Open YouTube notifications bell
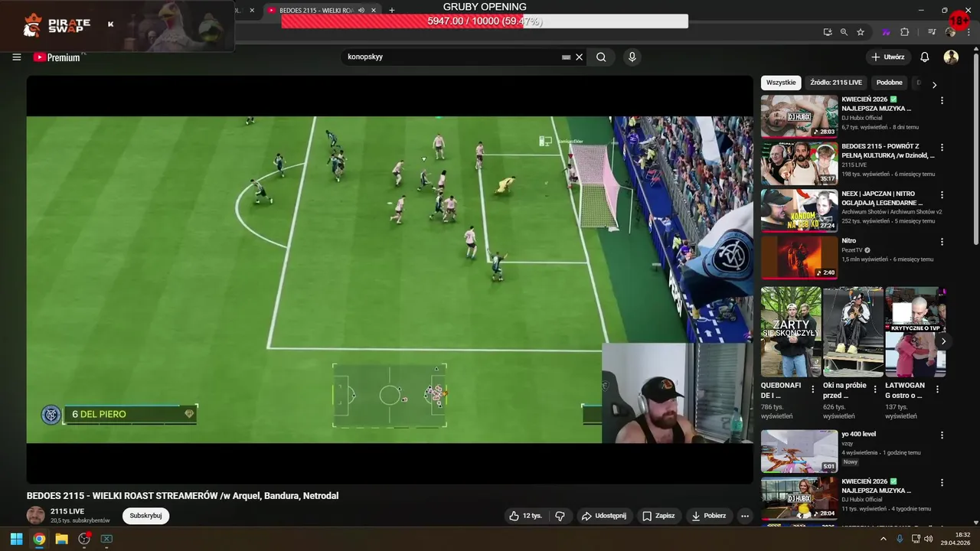The image size is (980, 551). pyautogui.click(x=925, y=57)
